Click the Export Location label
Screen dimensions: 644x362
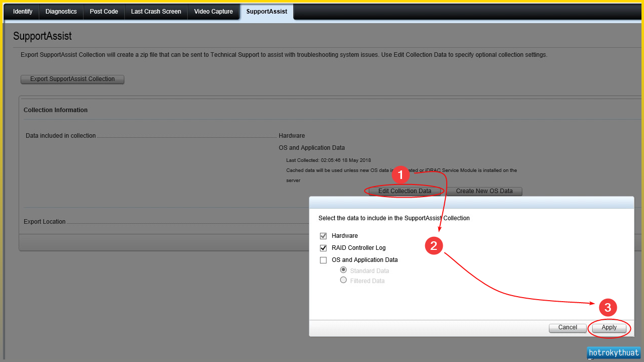click(45, 222)
